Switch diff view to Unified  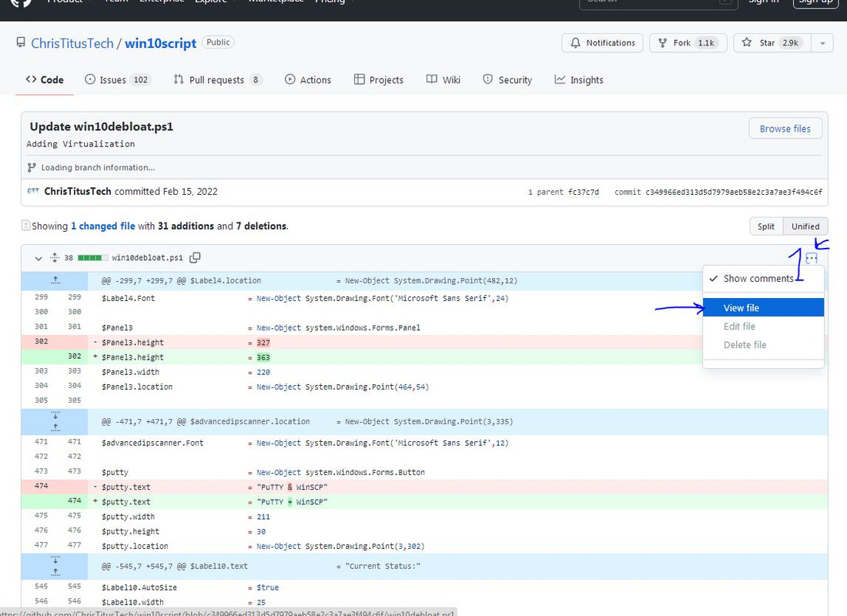click(805, 226)
